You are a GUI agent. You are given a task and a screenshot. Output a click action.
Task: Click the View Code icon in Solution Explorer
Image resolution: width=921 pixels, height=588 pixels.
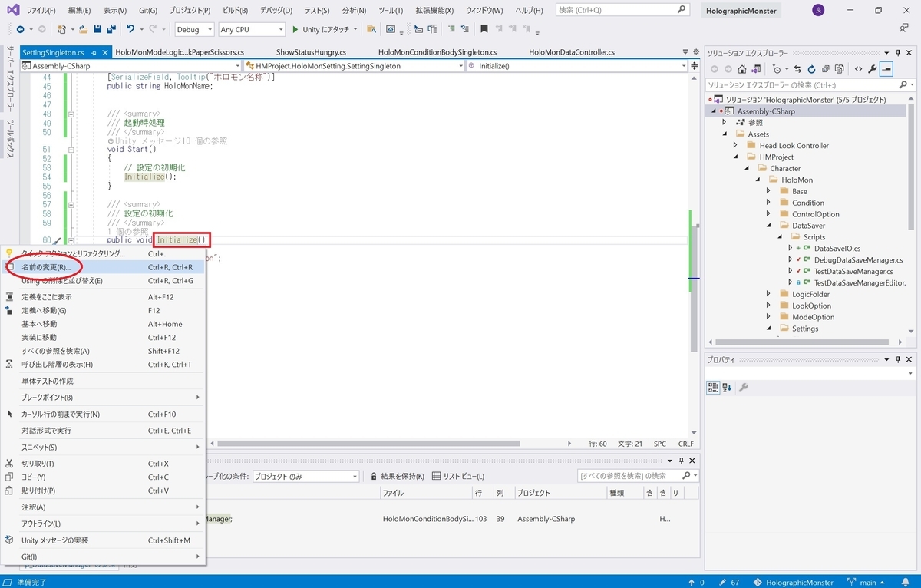pyautogui.click(x=859, y=69)
